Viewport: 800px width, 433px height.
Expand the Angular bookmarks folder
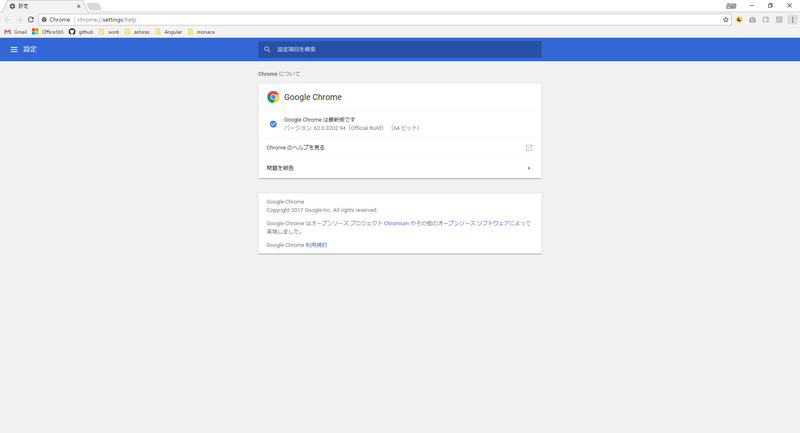tap(168, 32)
